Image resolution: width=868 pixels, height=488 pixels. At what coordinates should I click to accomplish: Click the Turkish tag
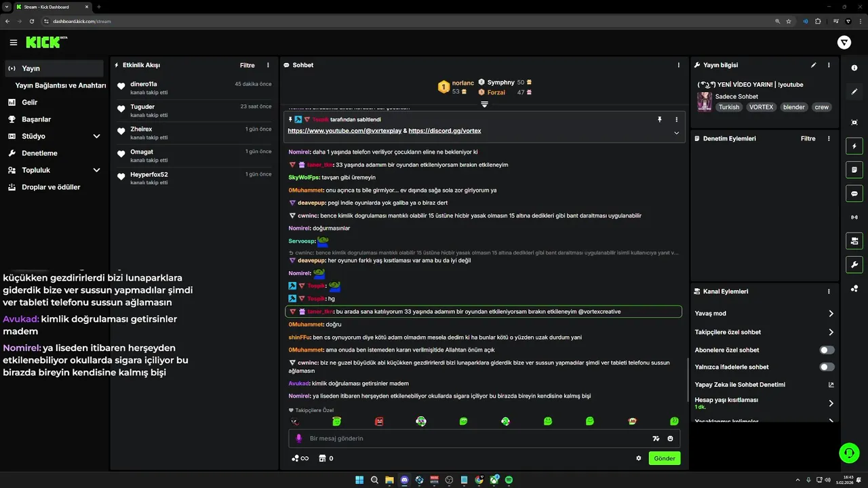click(x=729, y=107)
